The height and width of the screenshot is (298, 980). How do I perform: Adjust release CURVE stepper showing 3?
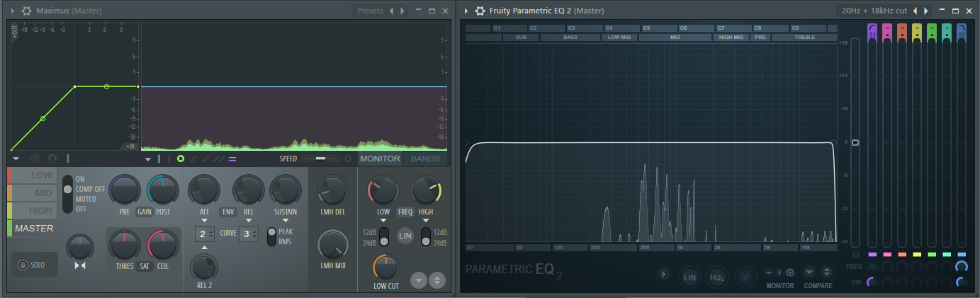249,234
